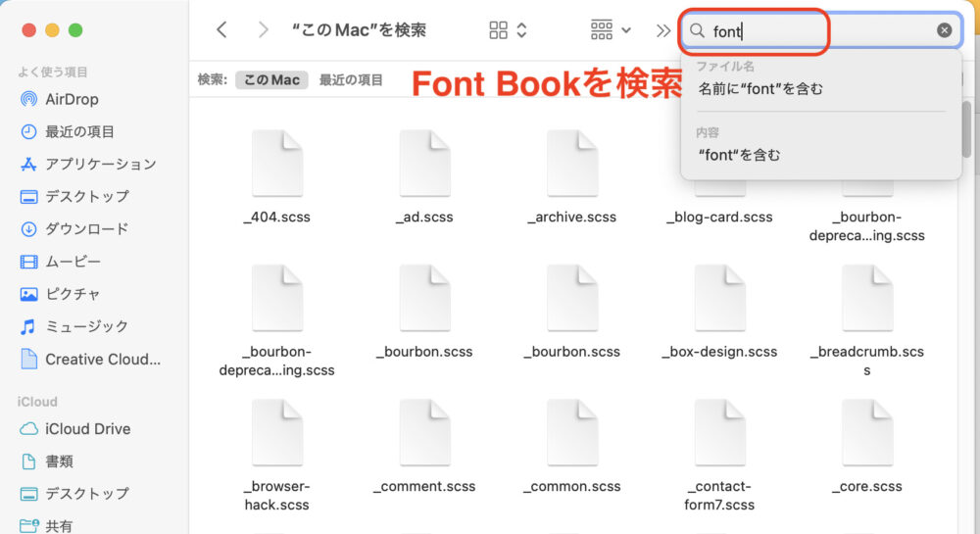This screenshot has height=534, width=980.
Task: Open アプリケーション folder in sidebar
Action: [x=99, y=164]
